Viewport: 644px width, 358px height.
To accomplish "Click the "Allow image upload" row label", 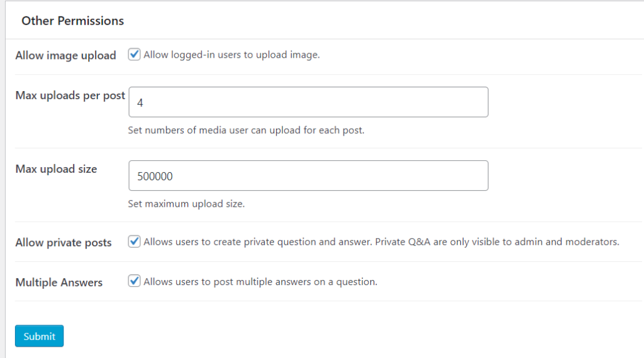I will [65, 55].
